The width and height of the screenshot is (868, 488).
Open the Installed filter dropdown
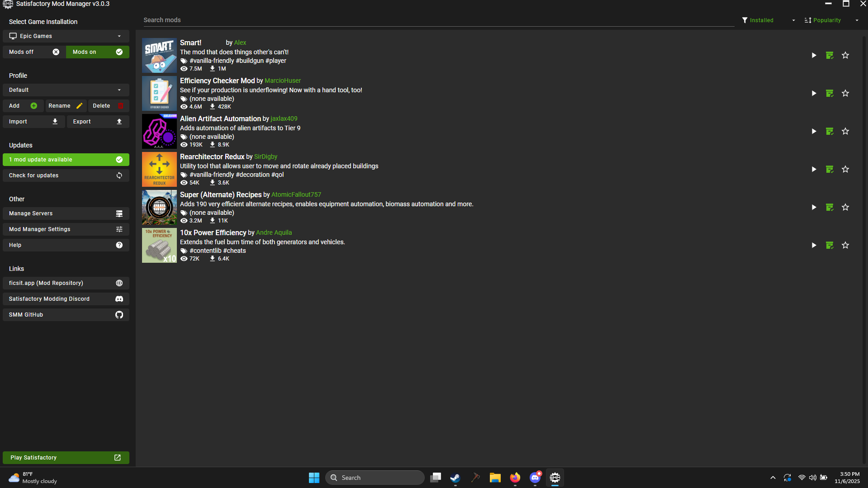click(x=768, y=20)
